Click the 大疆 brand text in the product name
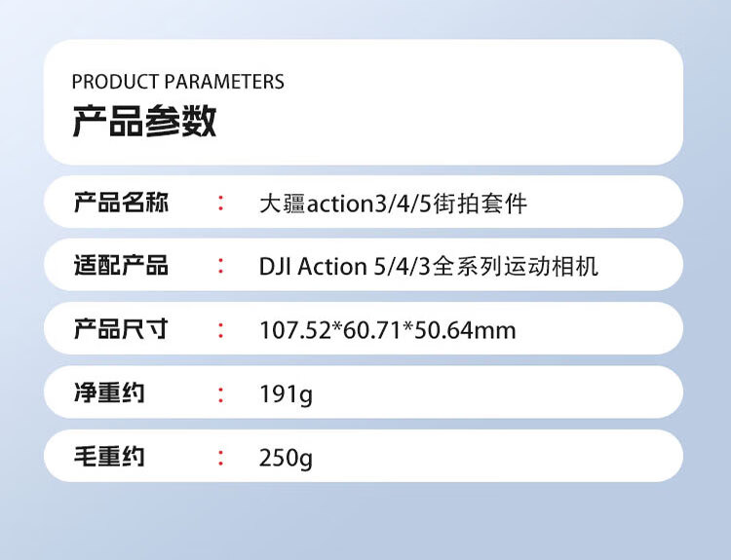 [282, 205]
